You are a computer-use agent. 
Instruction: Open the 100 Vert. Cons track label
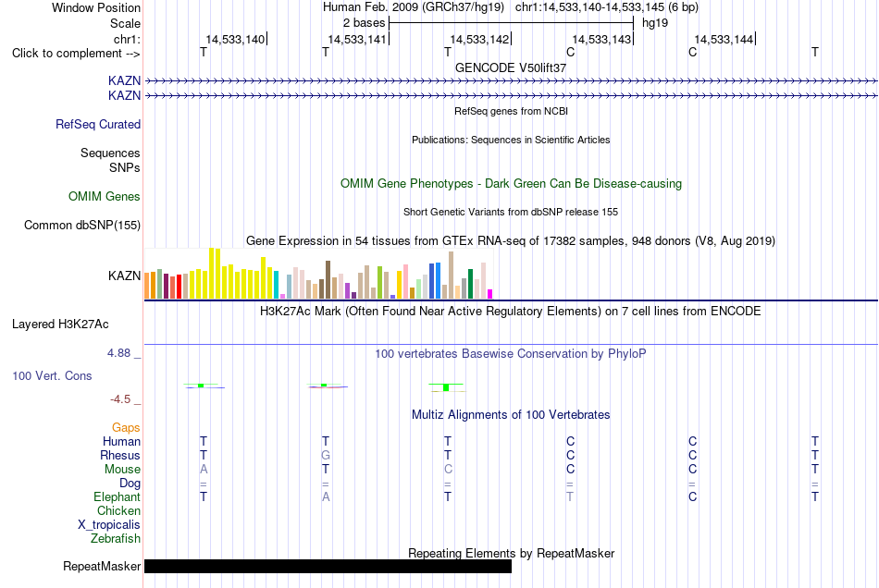[x=52, y=375]
